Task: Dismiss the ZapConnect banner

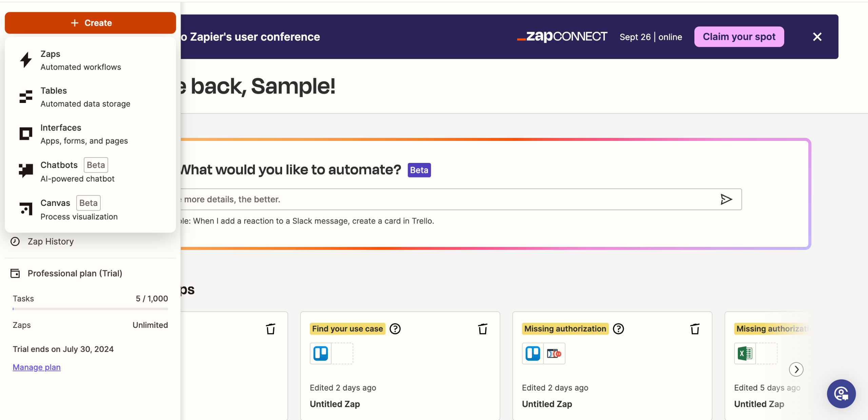Action: click(x=817, y=37)
